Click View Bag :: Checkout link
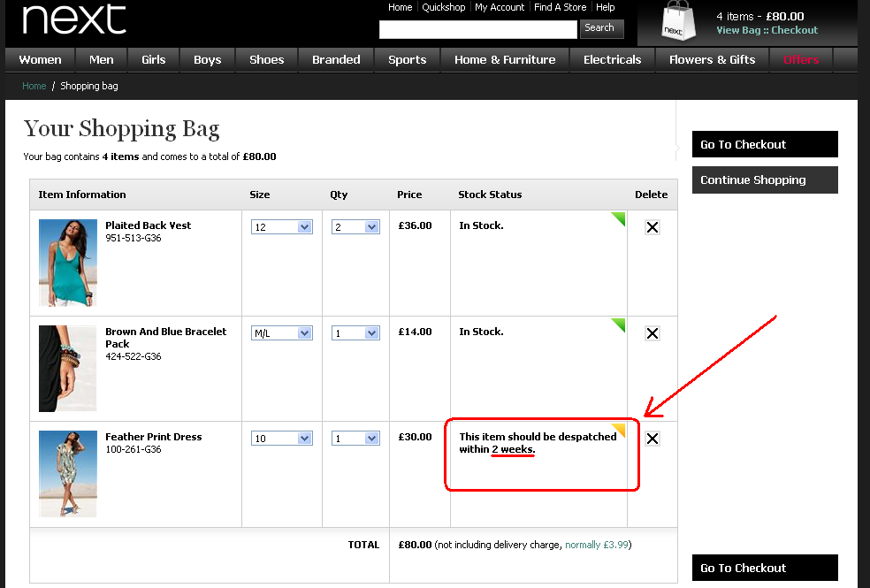Screen dimensions: 870x588 tap(767, 31)
